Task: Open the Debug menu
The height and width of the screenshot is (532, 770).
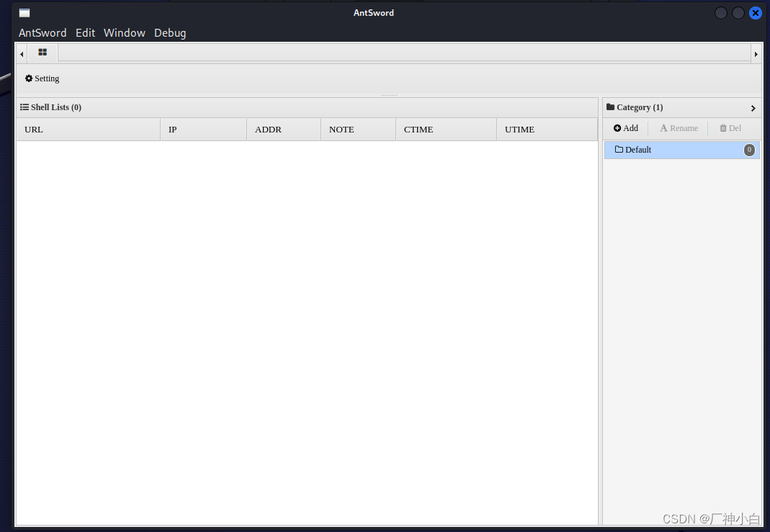Action: click(170, 33)
